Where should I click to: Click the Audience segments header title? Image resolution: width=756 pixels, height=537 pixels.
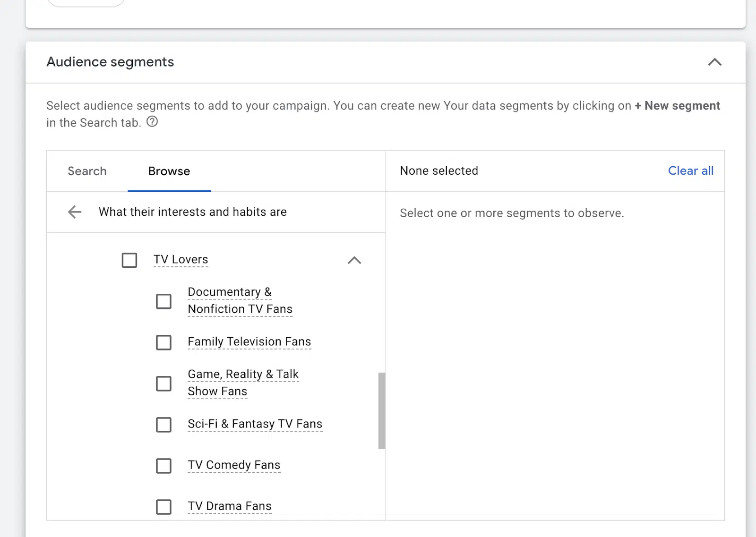tap(110, 62)
